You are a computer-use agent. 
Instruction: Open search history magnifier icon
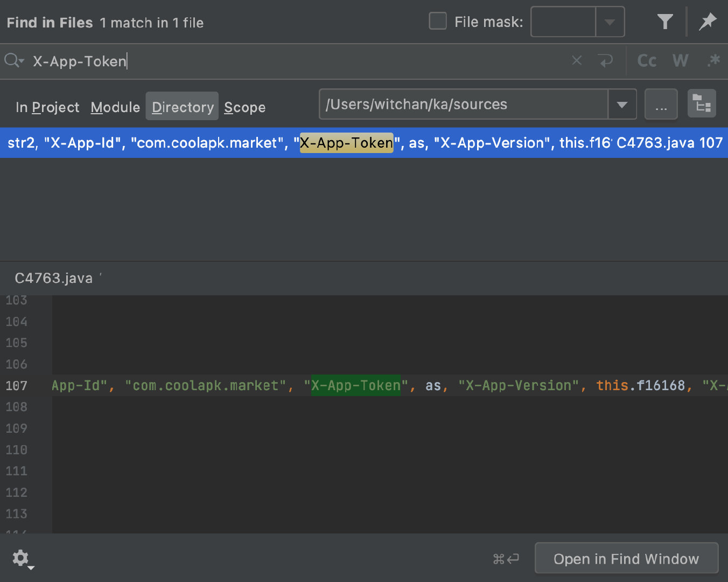click(x=13, y=60)
